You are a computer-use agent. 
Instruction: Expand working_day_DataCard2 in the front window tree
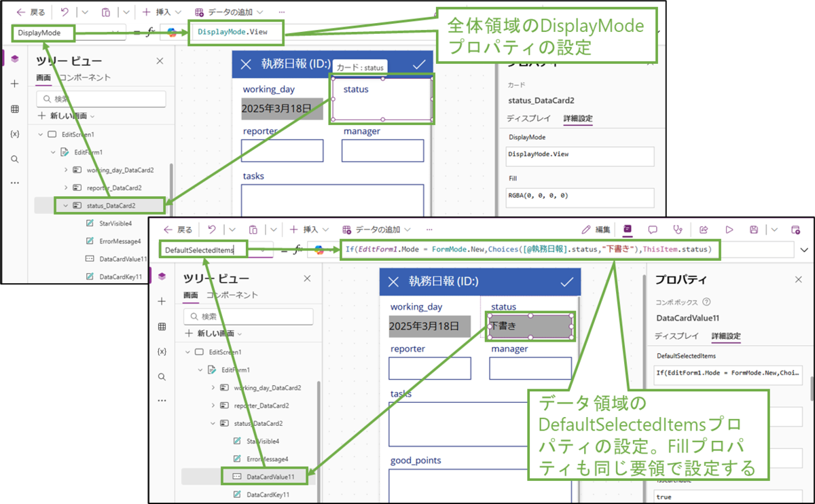(213, 387)
